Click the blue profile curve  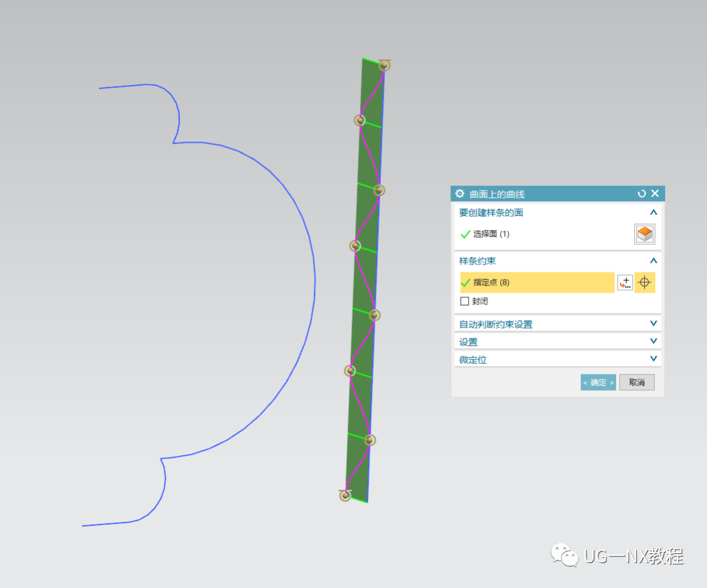(x=314, y=280)
